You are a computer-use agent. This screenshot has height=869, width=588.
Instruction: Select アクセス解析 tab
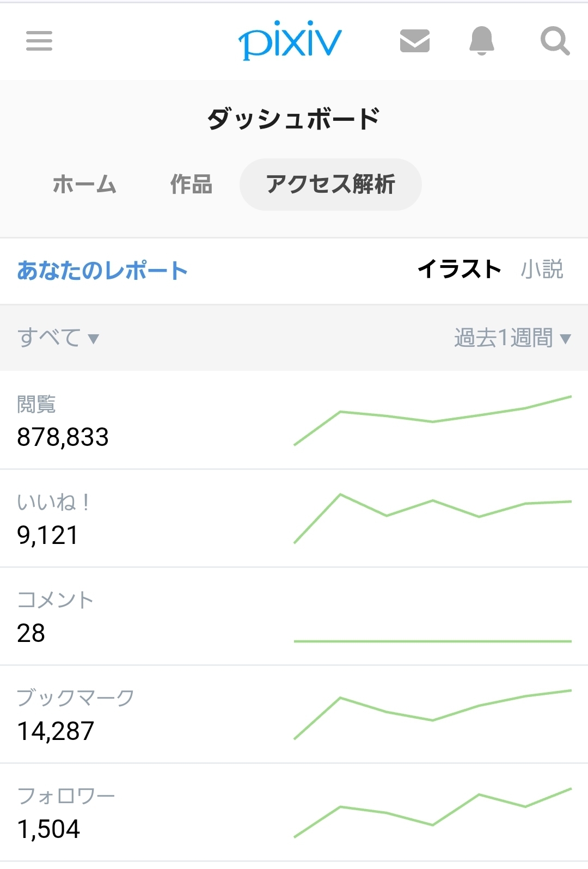pos(330,185)
